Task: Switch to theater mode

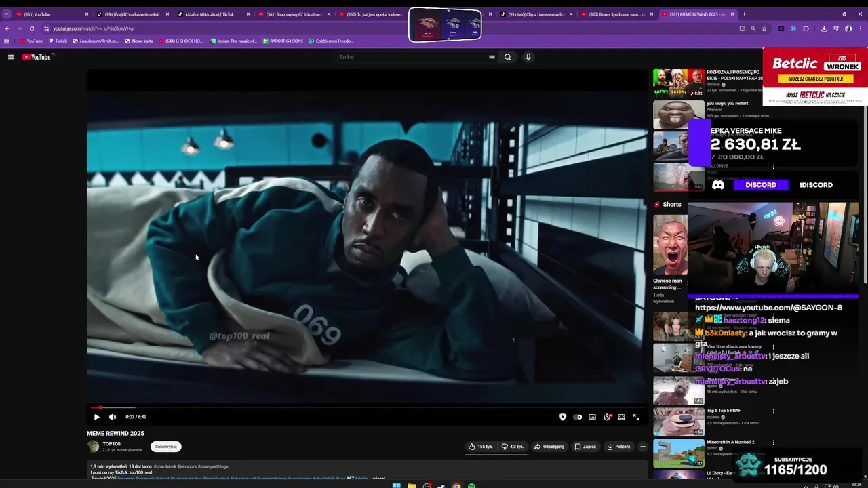Action: click(x=621, y=417)
